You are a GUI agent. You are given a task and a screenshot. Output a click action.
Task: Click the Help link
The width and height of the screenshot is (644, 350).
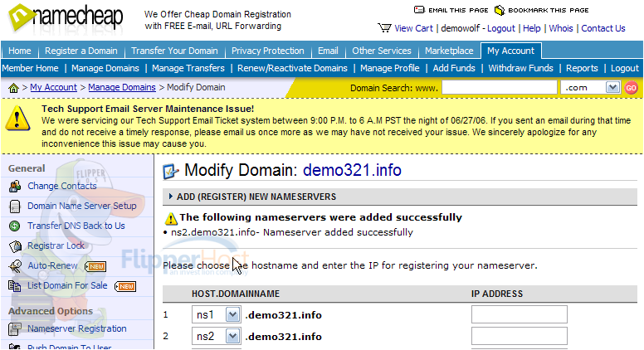pos(531,28)
